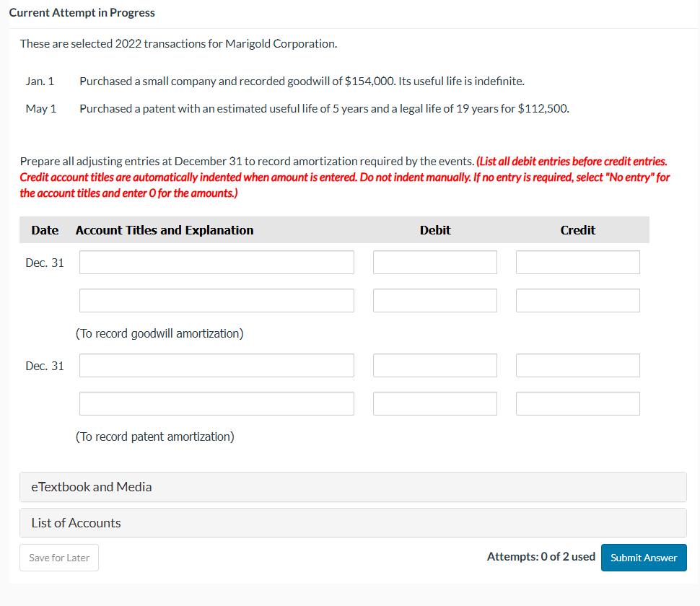Expand the eTextbook and Media section

point(353,487)
